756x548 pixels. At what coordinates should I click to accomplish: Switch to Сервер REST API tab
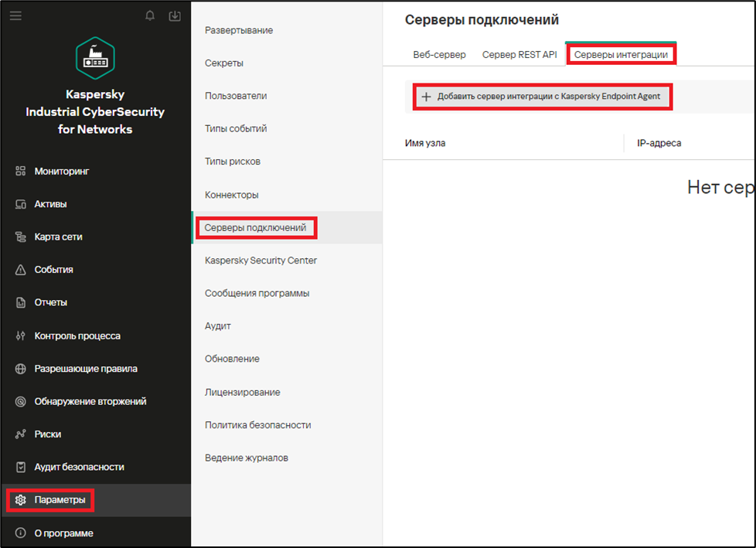tap(519, 54)
